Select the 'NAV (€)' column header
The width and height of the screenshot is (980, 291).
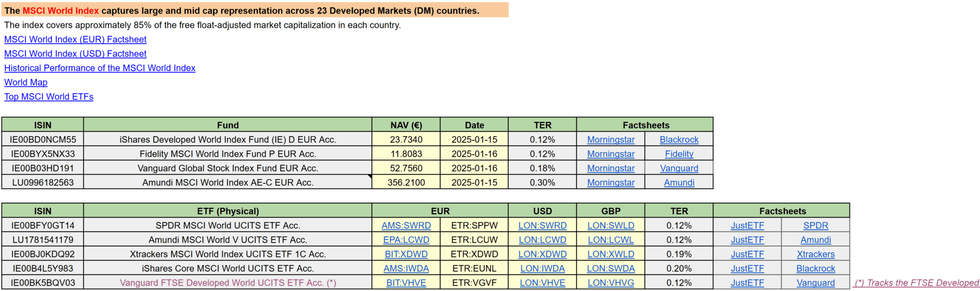click(406, 125)
